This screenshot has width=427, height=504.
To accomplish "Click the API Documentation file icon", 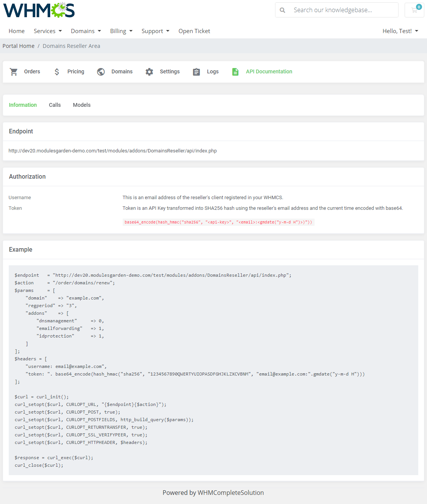I will click(x=235, y=71).
